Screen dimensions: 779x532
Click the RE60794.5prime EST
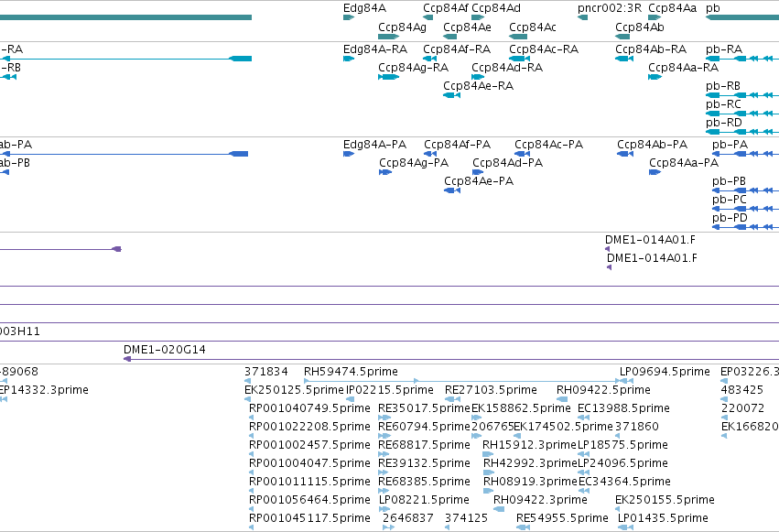384,437
